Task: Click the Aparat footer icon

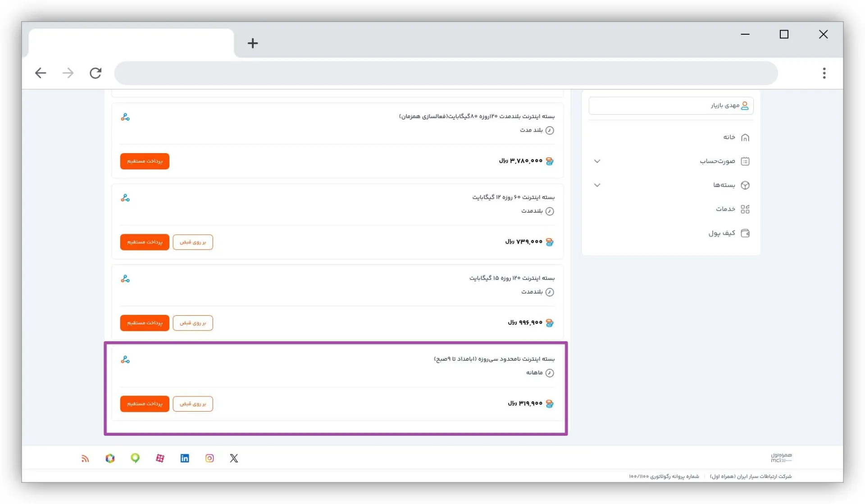Action: 160,458
